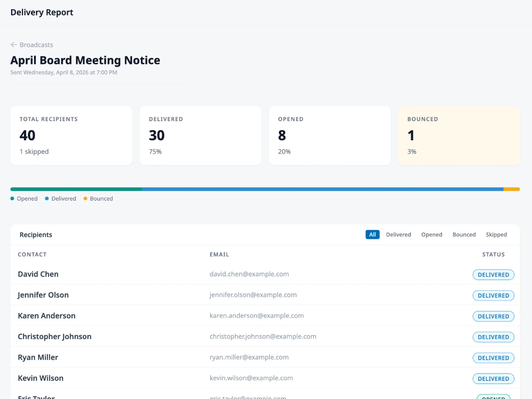
Task: Click email kevin.wilson@example.com
Action: (x=251, y=378)
